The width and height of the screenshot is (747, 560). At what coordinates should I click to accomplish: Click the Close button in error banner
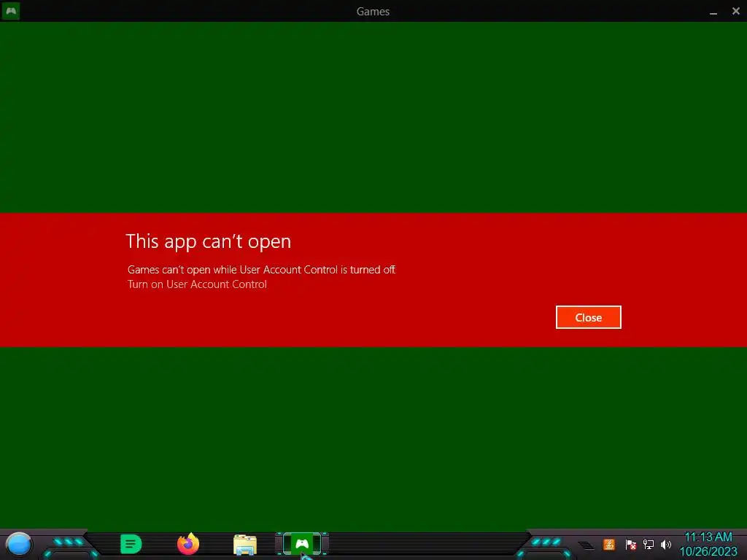click(589, 317)
